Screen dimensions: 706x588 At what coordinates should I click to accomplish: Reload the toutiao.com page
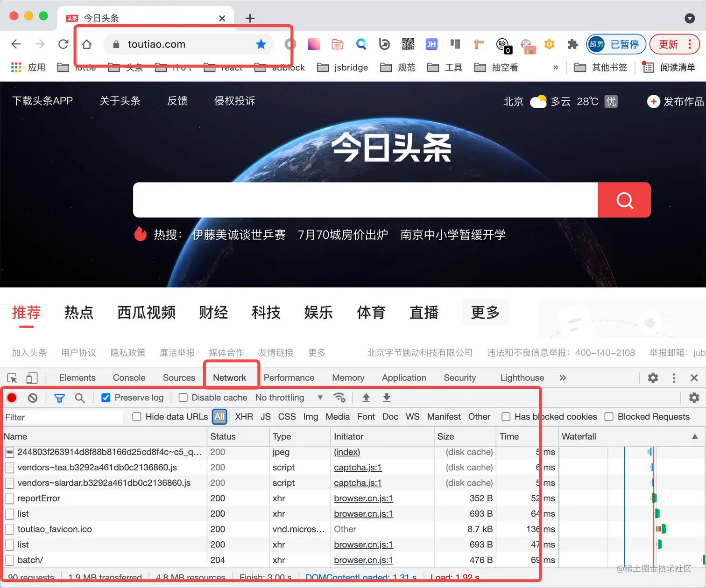pyautogui.click(x=64, y=44)
